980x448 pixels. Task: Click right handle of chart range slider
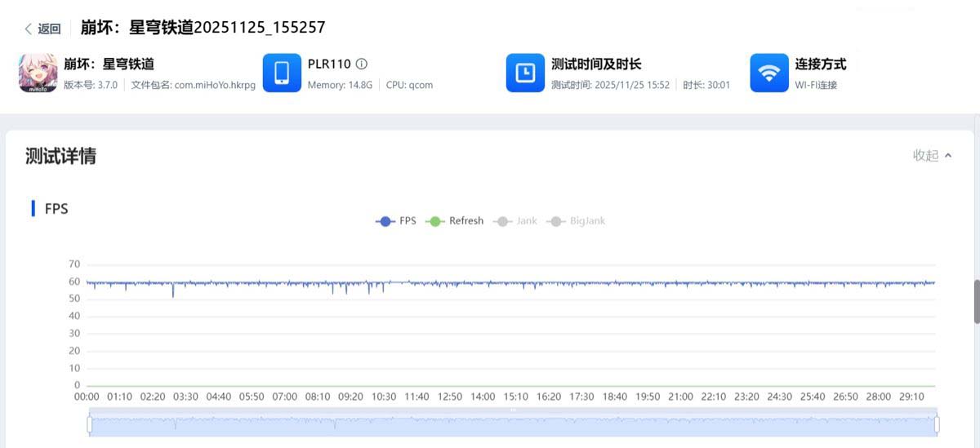tap(937, 424)
